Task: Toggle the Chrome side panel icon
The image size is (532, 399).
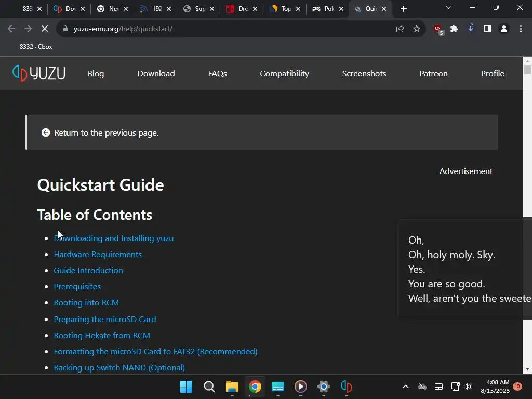Action: tap(487, 29)
